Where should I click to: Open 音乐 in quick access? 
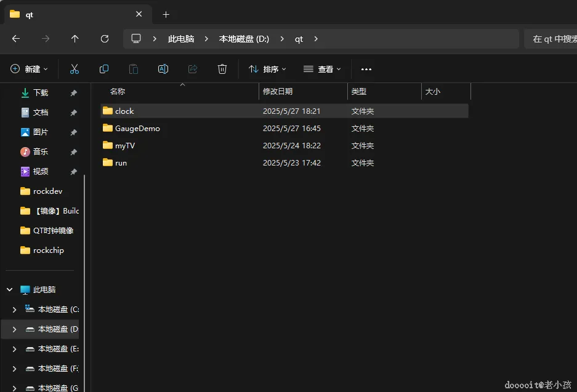(41, 151)
